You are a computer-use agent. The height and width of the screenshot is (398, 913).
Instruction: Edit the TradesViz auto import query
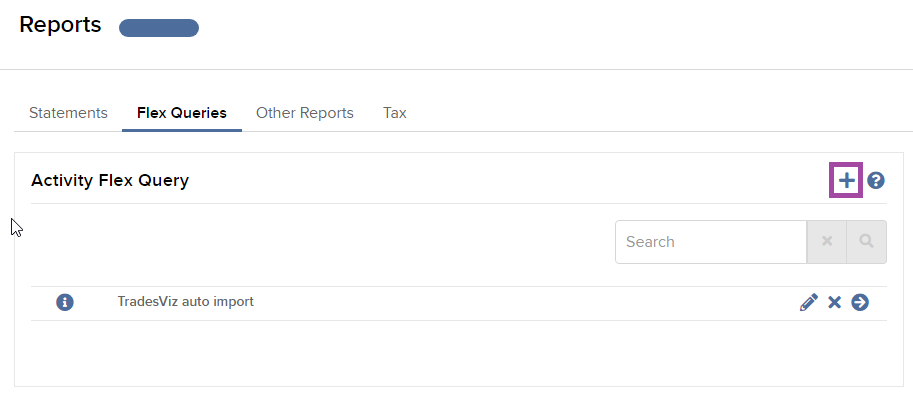[x=809, y=303]
